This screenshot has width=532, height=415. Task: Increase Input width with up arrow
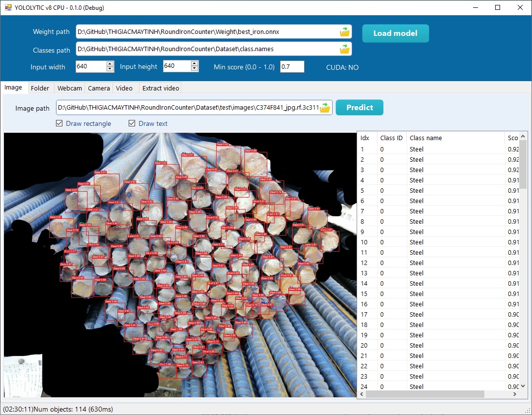[110, 63]
